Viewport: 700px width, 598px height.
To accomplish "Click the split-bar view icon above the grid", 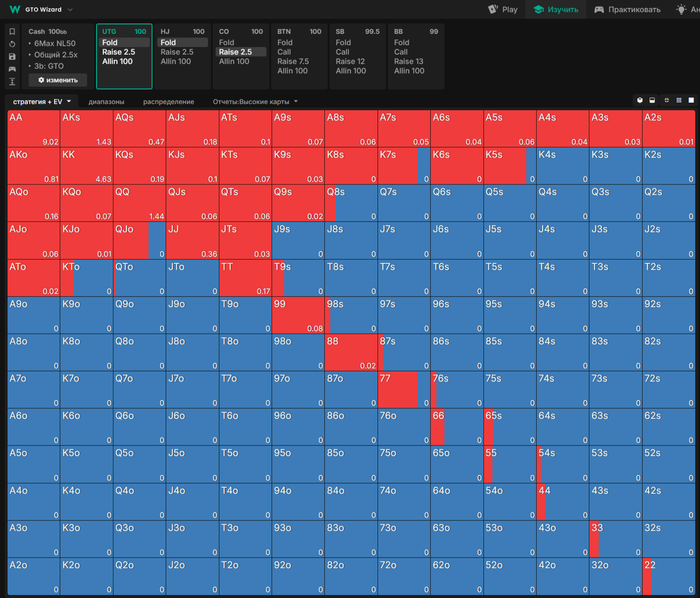I will coord(652,100).
